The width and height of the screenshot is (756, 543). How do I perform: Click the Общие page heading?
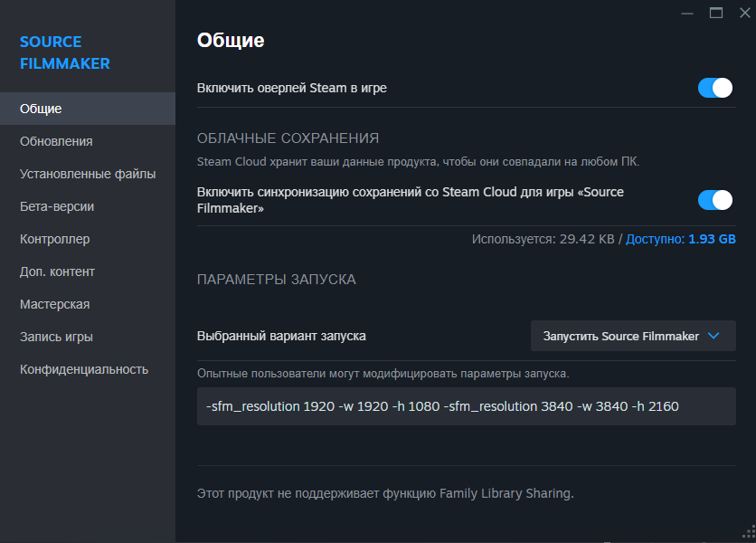pos(231,40)
